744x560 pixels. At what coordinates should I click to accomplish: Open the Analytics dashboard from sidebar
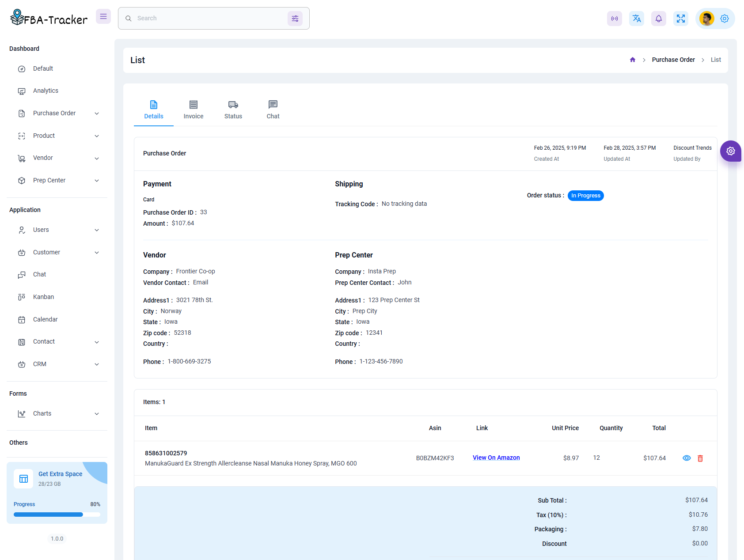(x=45, y=91)
